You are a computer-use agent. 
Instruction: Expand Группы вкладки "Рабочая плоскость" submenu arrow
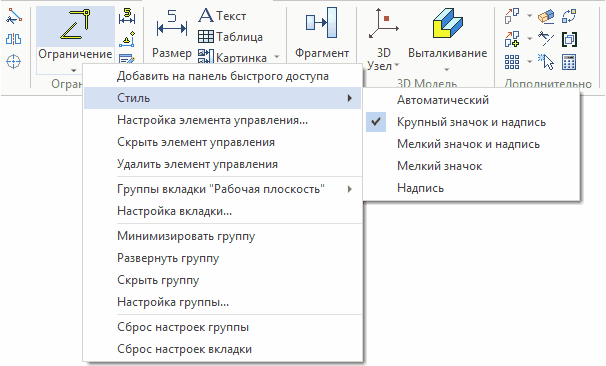(350, 189)
